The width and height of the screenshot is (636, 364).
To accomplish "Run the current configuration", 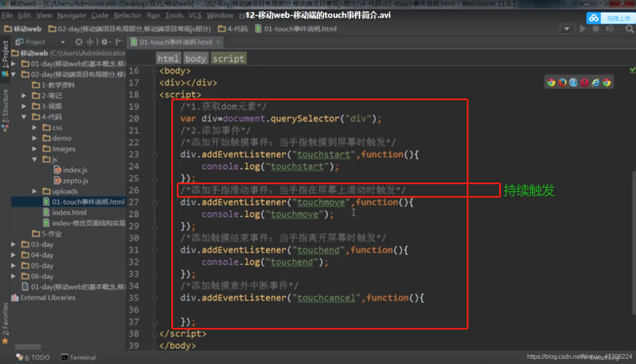I will pyautogui.click(x=583, y=29).
